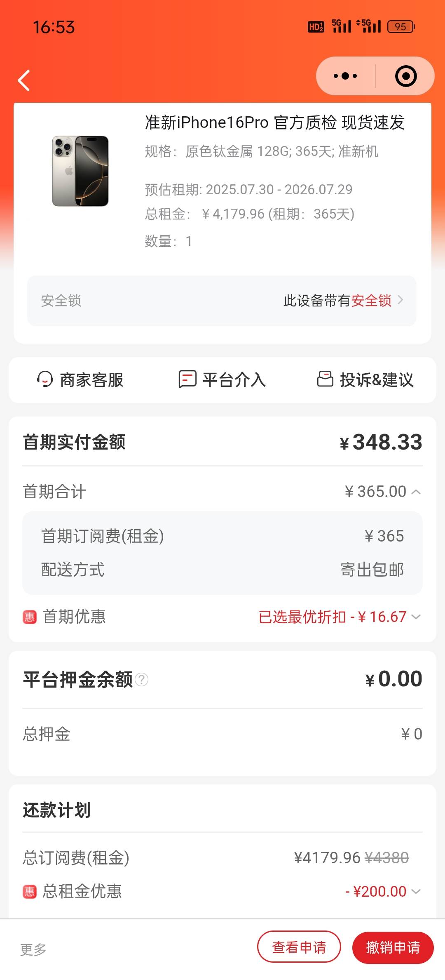
Task: Open the 安全锁 device lock details row
Action: 222,301
